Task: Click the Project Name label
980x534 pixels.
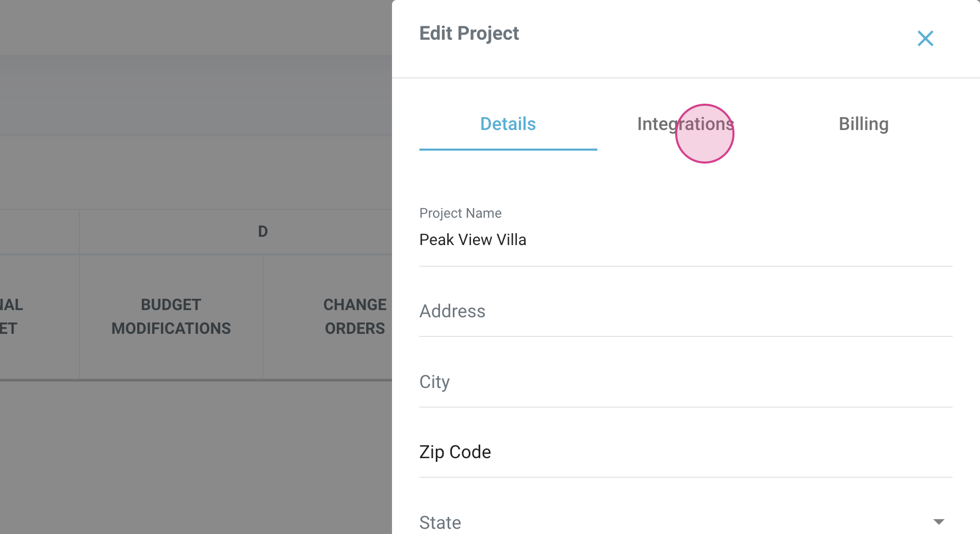Action: (460, 213)
